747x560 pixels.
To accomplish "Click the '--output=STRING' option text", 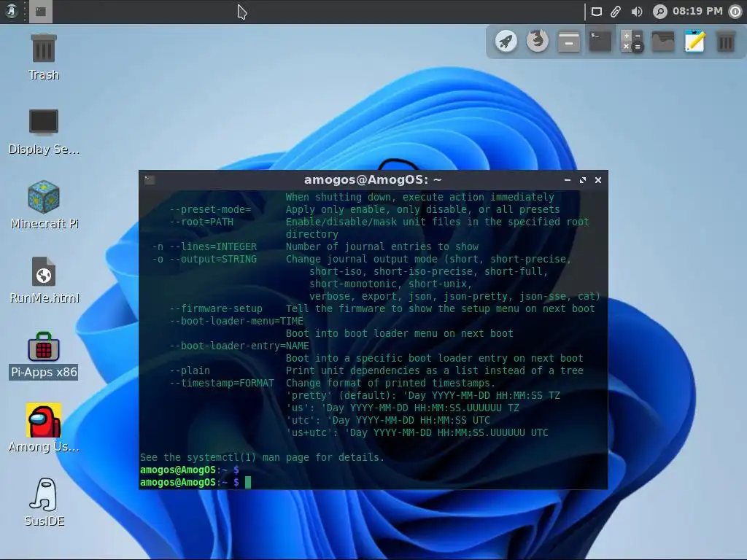I will [x=213, y=259].
